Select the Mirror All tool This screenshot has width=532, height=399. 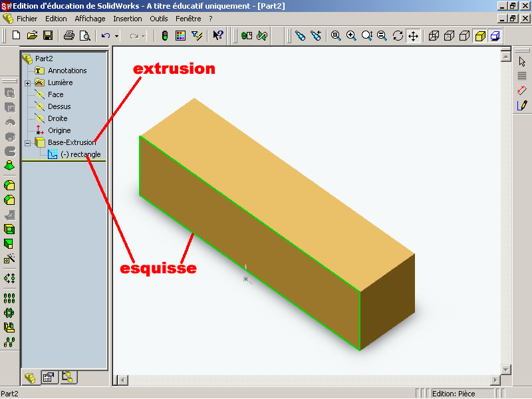point(9,342)
